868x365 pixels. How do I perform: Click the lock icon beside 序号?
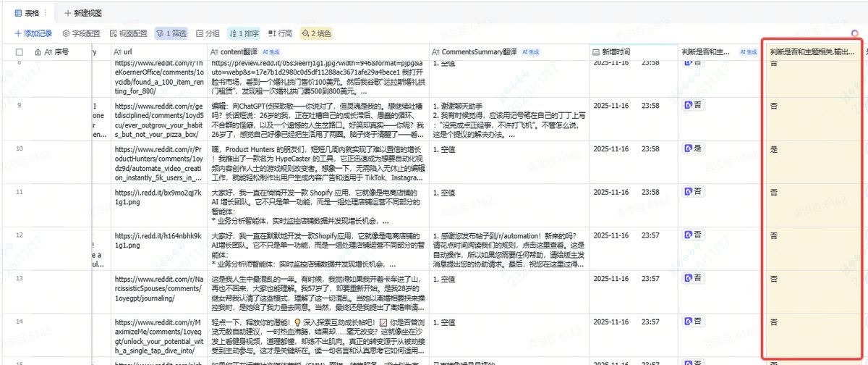38,52
